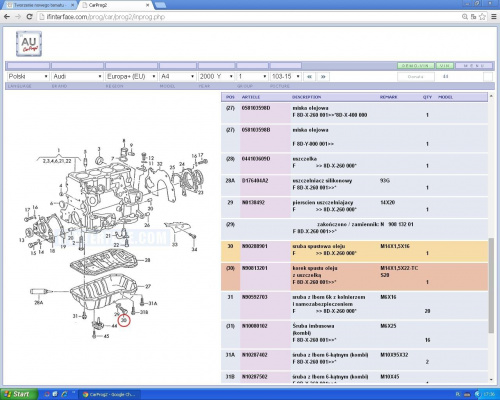
Task: Open Chrome menu hamburger icon
Action: [494, 17]
